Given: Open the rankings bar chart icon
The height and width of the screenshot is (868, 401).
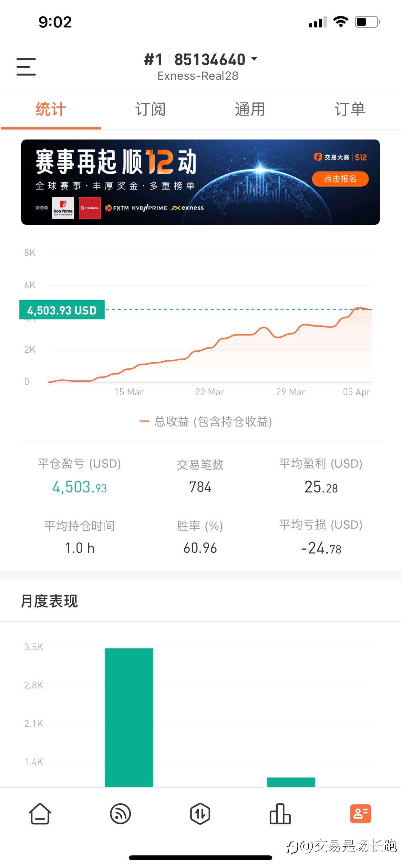Looking at the screenshot, I should tap(280, 814).
